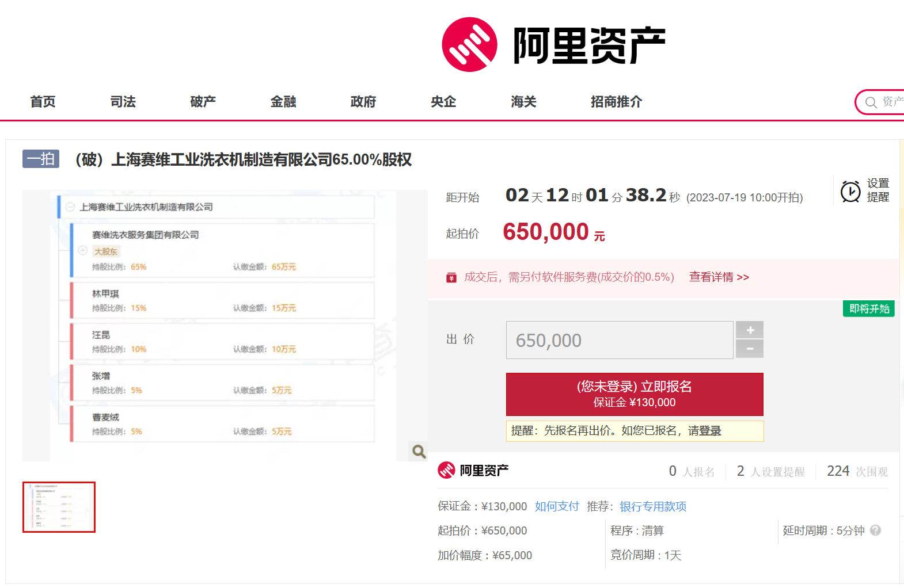
Task: Click the 即将开始 status badge
Action: (x=869, y=309)
